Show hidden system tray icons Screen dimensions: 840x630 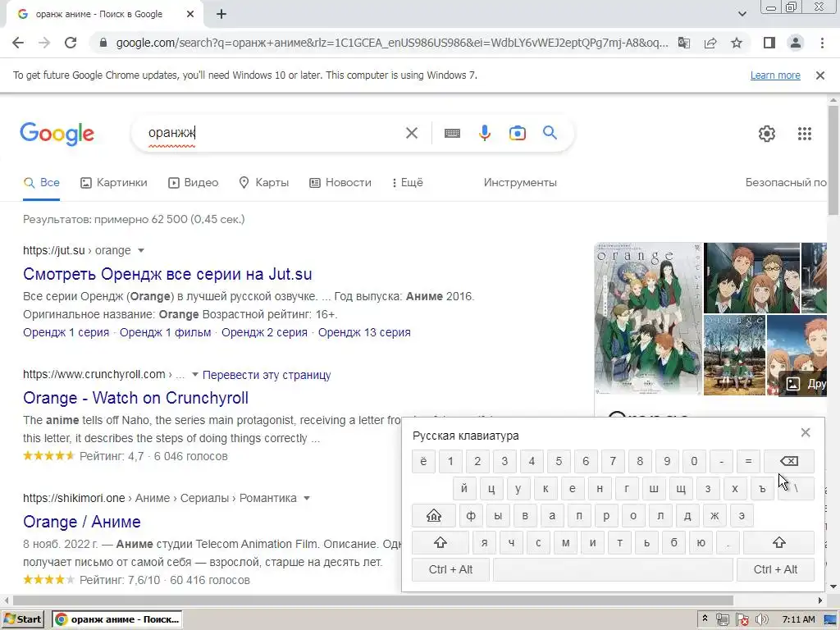705,619
